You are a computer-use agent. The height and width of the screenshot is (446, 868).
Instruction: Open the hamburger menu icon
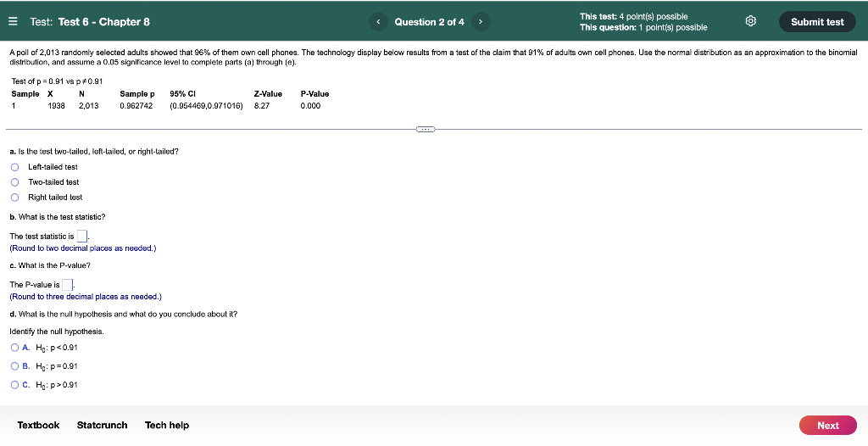pyautogui.click(x=14, y=21)
